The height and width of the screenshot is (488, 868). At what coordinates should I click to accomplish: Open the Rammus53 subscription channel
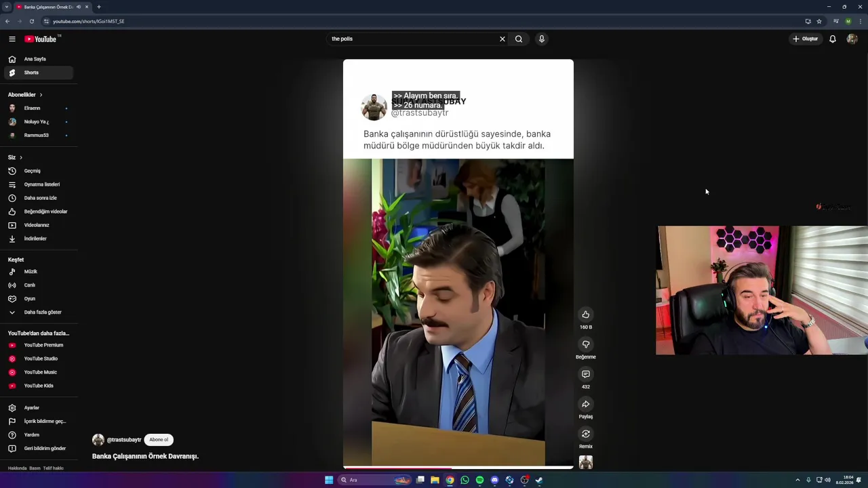tap(38, 136)
